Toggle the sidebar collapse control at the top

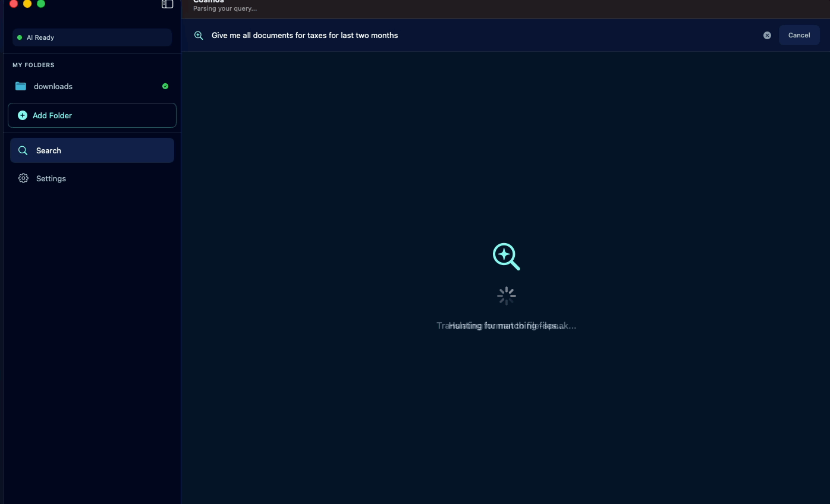pyautogui.click(x=167, y=4)
